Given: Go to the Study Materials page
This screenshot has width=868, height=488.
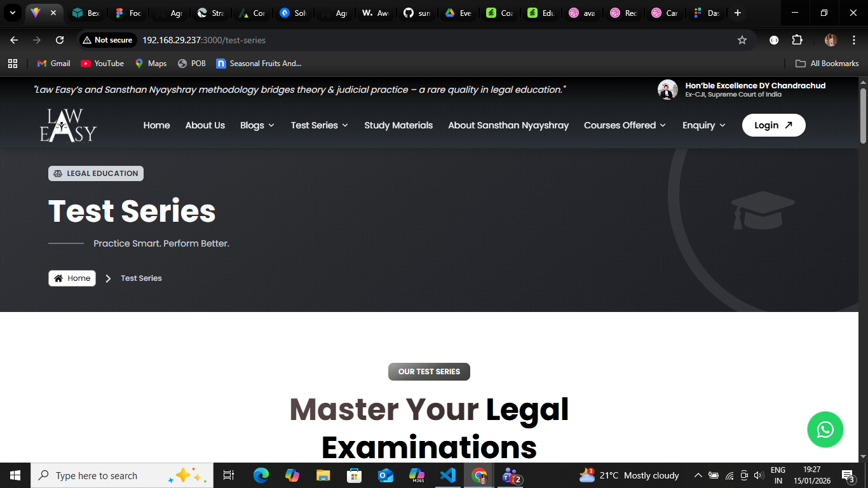Looking at the screenshot, I should 398,125.
